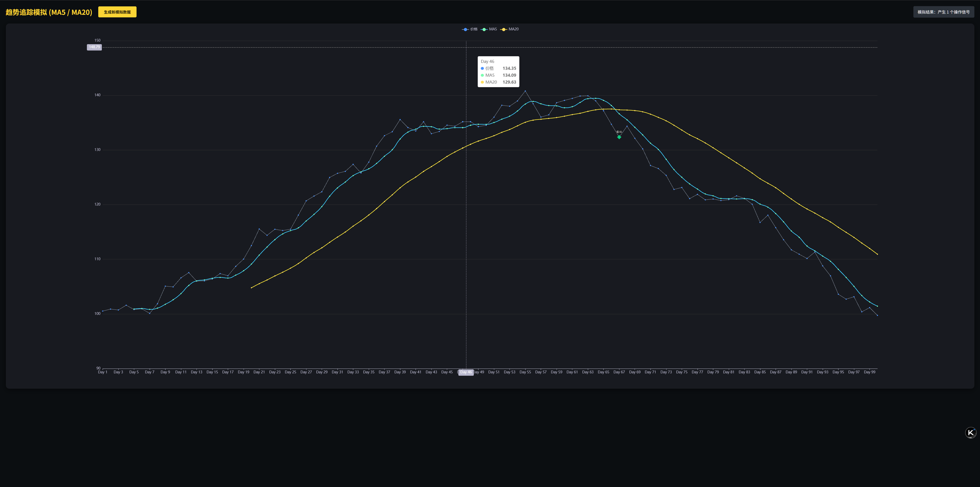
Task: Click the 模拟结果 signal status badge
Action: pos(944,12)
